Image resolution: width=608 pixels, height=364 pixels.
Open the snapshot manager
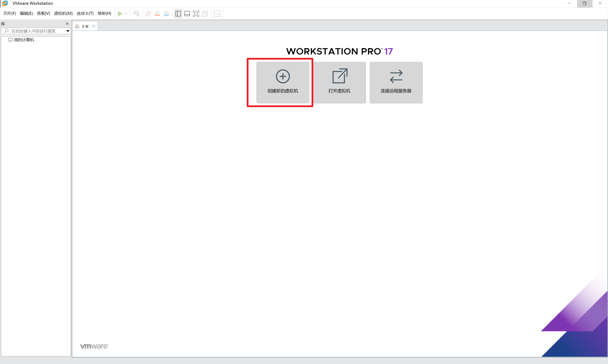coord(166,13)
